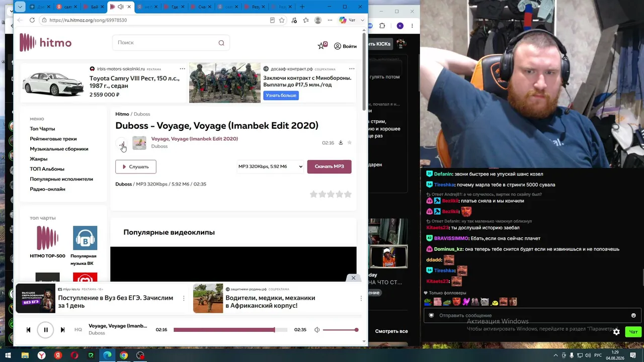Image resolution: width=644 pixels, height=362 pixels.
Task: Open the browser three-dots settings menu
Action: (x=330, y=20)
